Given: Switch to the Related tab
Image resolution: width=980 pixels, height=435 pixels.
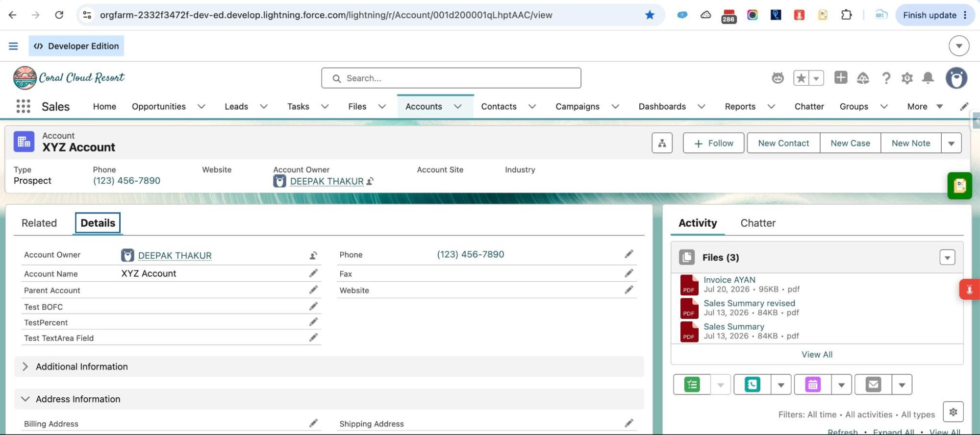Looking at the screenshot, I should pyautogui.click(x=39, y=223).
